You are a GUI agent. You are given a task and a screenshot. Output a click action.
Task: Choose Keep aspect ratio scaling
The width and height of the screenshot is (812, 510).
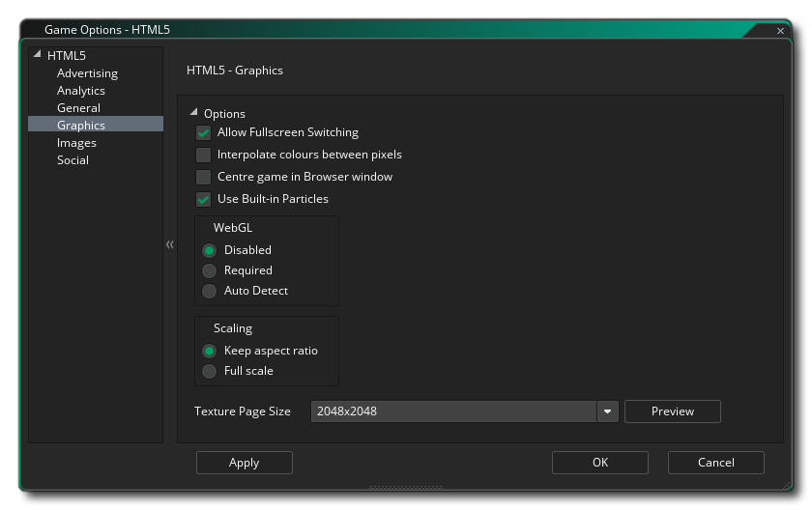coord(209,352)
